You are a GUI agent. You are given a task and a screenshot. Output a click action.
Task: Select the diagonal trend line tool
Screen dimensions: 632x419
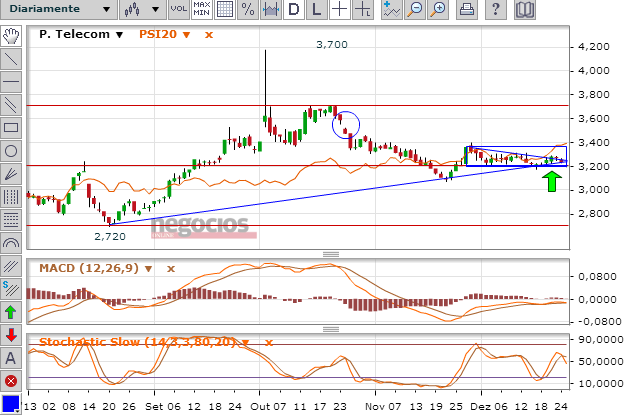tap(11, 59)
